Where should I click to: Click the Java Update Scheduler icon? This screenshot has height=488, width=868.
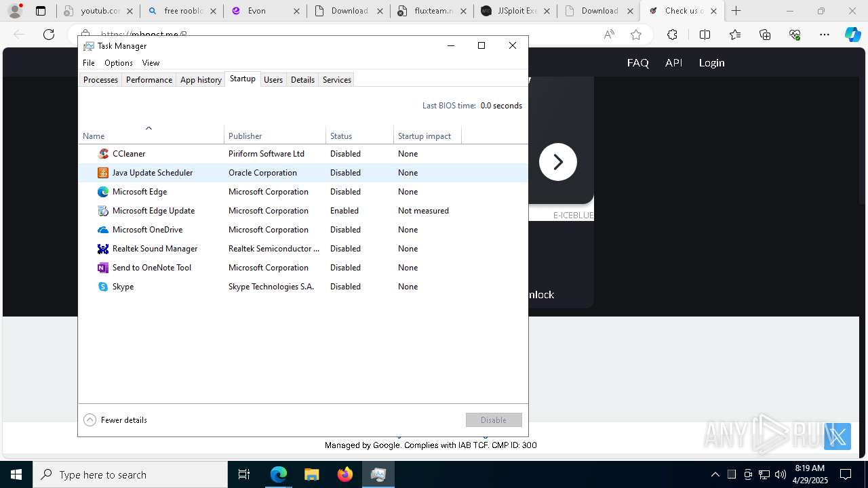[x=103, y=173]
